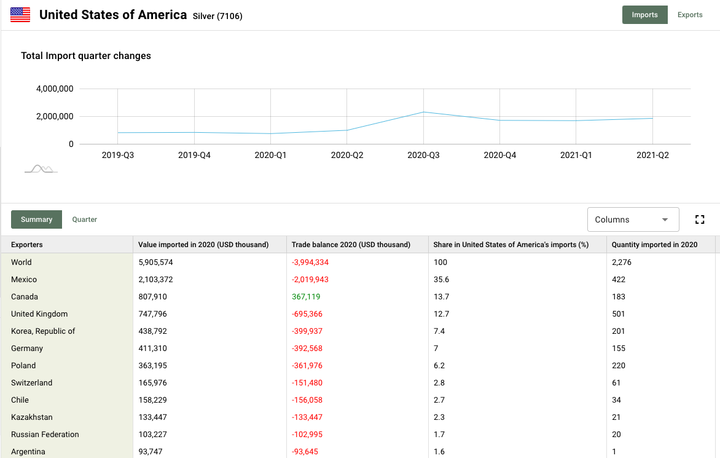The height and width of the screenshot is (458, 720).
Task: Switch to the Exports view
Action: (x=690, y=15)
